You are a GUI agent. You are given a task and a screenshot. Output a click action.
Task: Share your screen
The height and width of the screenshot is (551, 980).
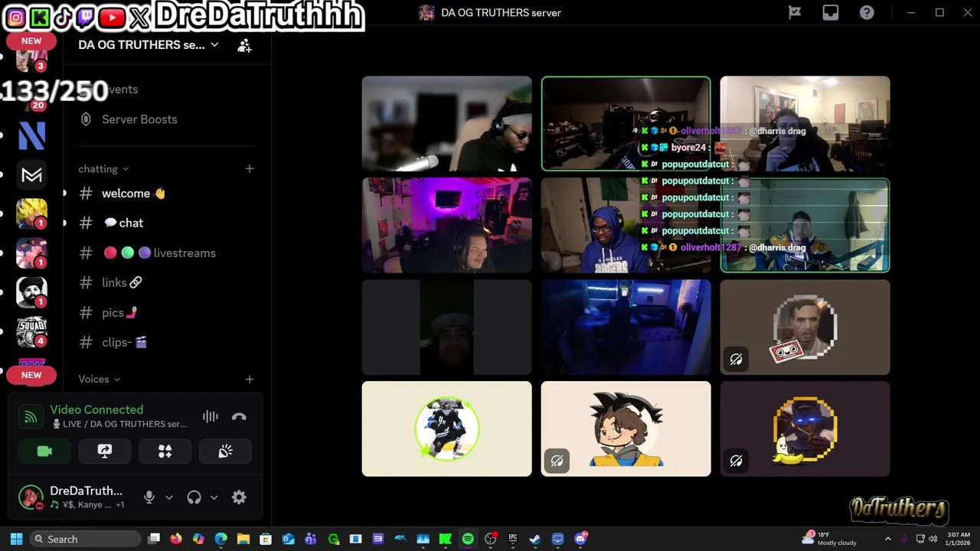(105, 452)
